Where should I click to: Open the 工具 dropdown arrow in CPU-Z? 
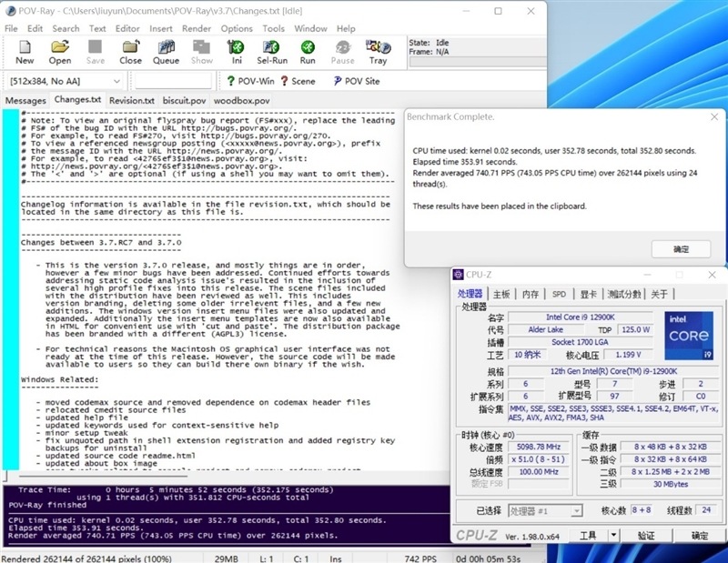tap(615, 536)
